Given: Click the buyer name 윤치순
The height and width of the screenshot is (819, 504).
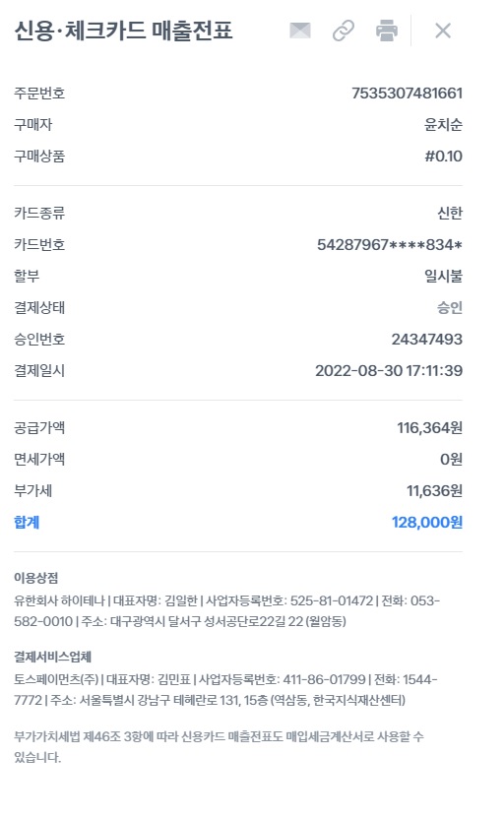Looking at the screenshot, I should 443,124.
